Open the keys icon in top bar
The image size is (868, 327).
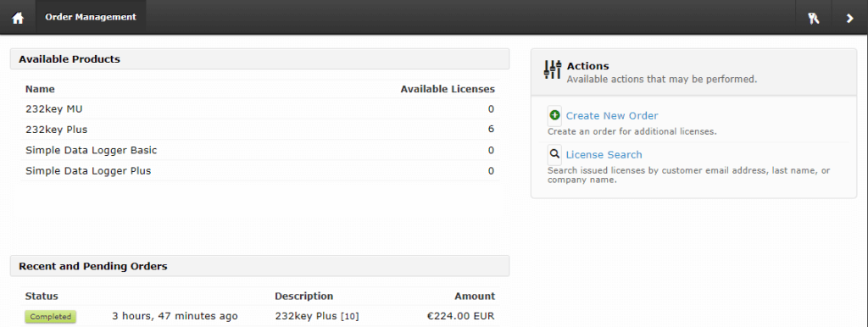813,18
